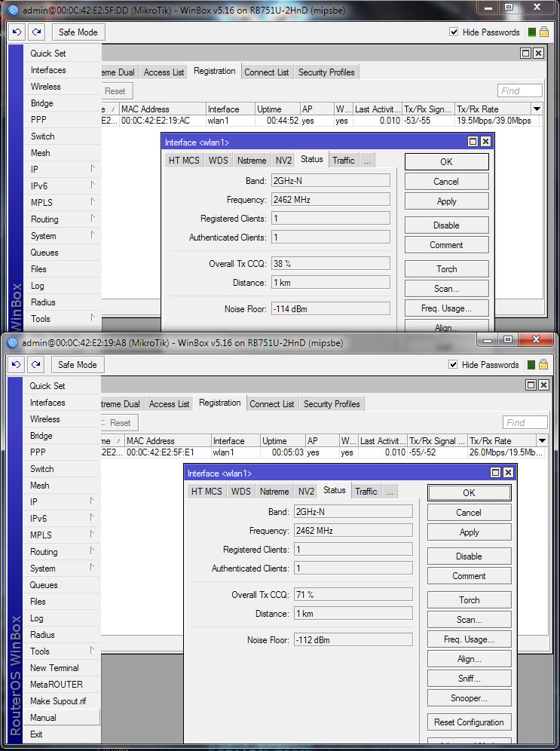Viewport: 560px width, 751px height.
Task: Maximize top Wireless Tables inner window
Action: (x=525, y=54)
